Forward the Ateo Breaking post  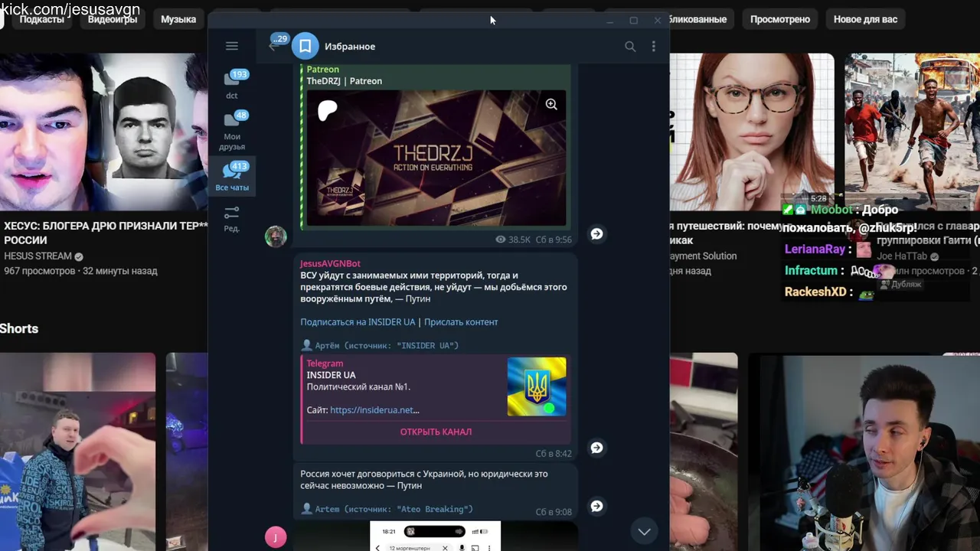tap(596, 506)
